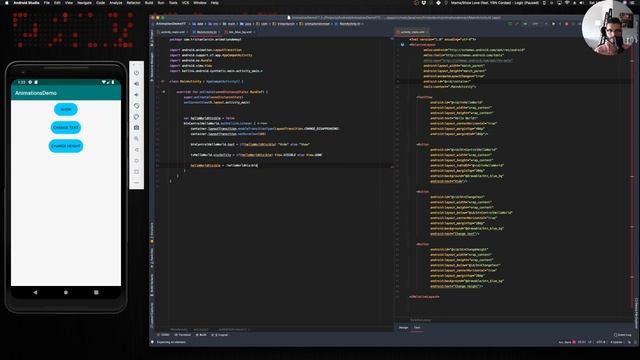Open the Tools menu
640x360 pixels.
tap(173, 3)
